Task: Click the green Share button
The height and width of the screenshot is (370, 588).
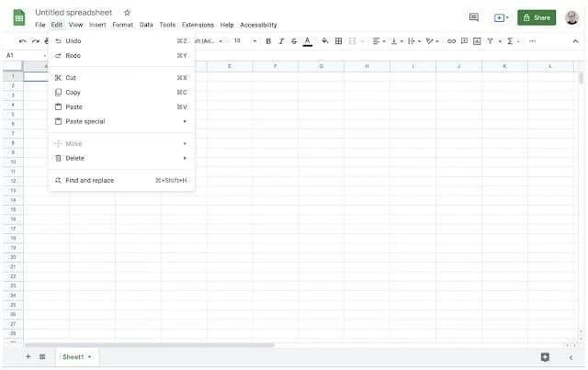Action: (x=537, y=17)
